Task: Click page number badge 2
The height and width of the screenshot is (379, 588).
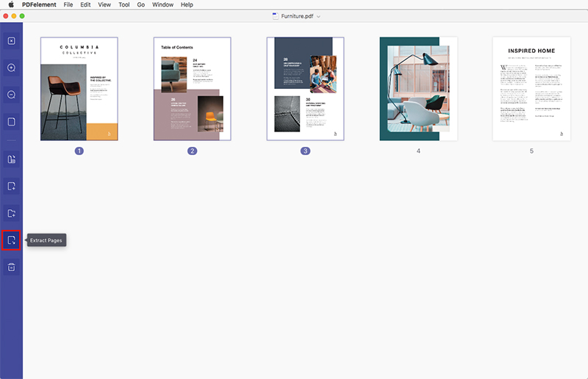Action: [x=192, y=151]
